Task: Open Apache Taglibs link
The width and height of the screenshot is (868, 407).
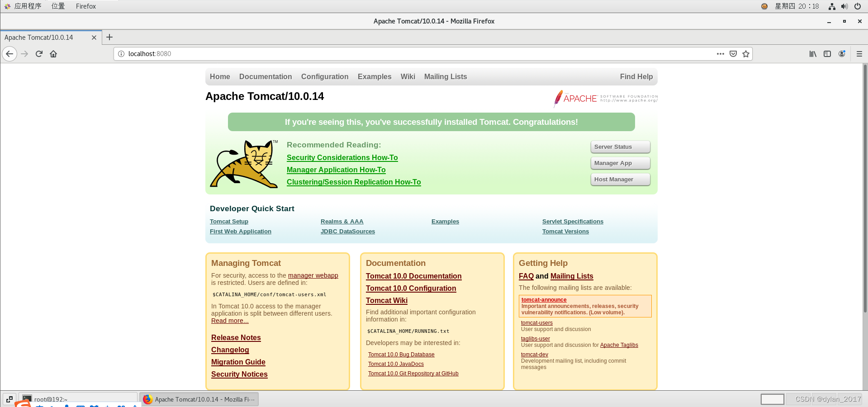Action: [619, 345]
